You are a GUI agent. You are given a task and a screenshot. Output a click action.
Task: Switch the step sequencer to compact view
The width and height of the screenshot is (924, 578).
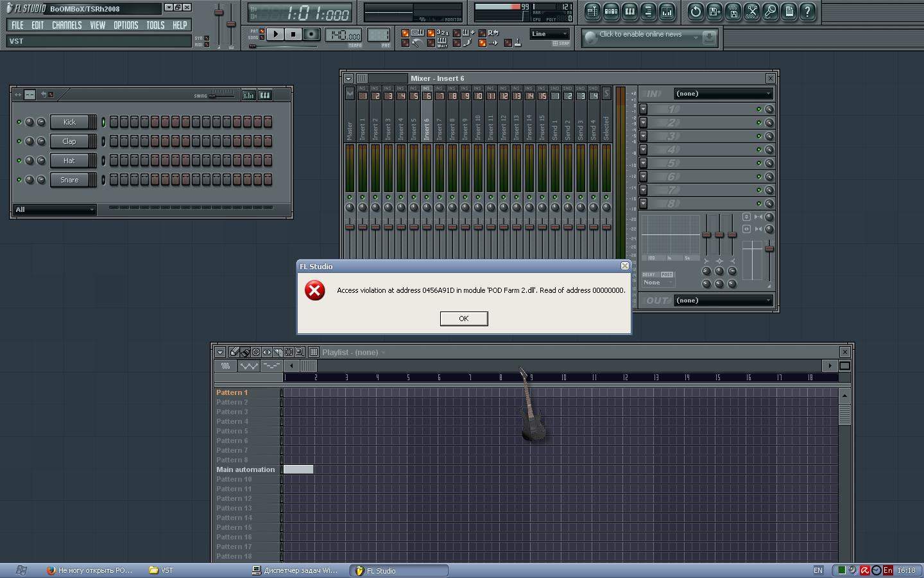[30, 94]
